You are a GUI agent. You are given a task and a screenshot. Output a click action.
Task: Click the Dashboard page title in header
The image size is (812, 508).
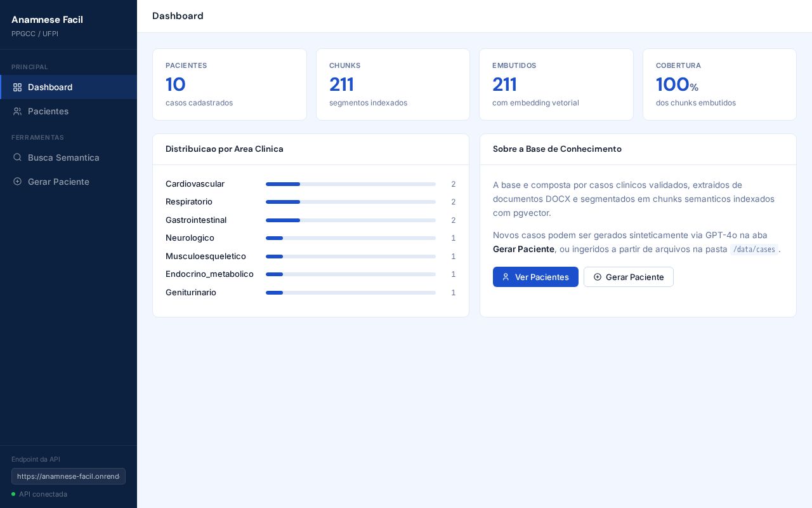[178, 16]
